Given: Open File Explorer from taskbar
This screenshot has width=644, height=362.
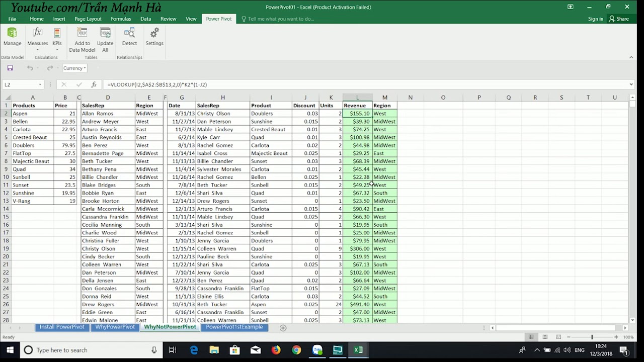Looking at the screenshot, I should 214,350.
